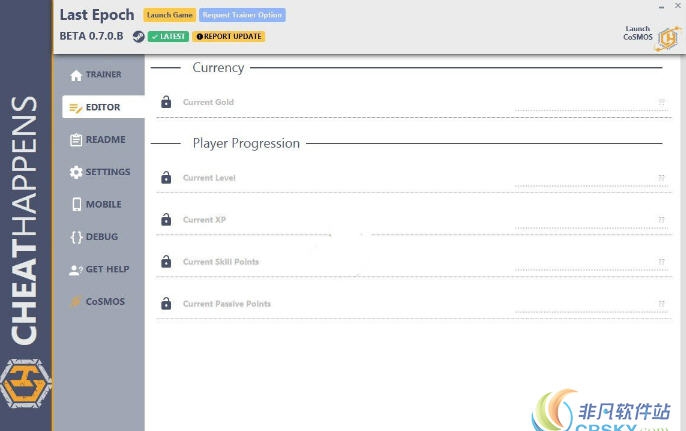Select the EDITOR tab

tap(103, 107)
